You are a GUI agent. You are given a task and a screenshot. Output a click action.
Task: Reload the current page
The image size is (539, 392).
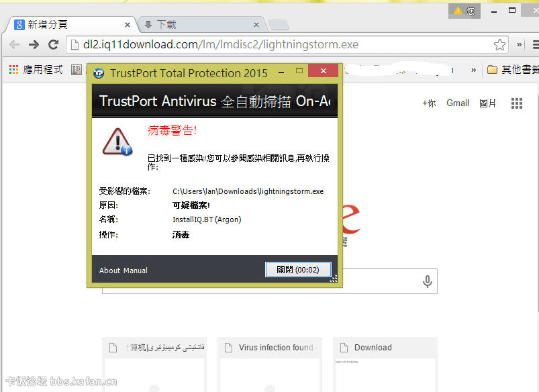pyautogui.click(x=53, y=45)
